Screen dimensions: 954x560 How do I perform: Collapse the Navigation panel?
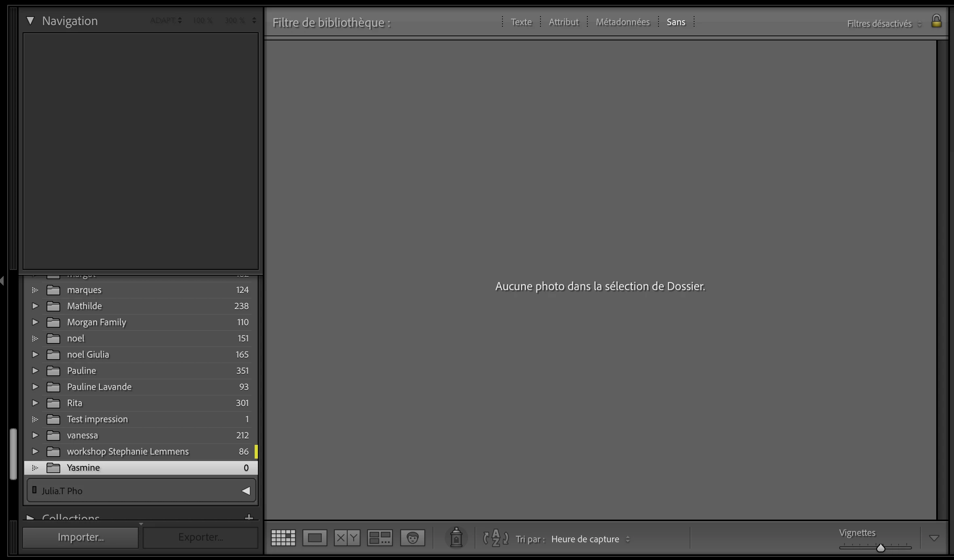[x=30, y=21]
